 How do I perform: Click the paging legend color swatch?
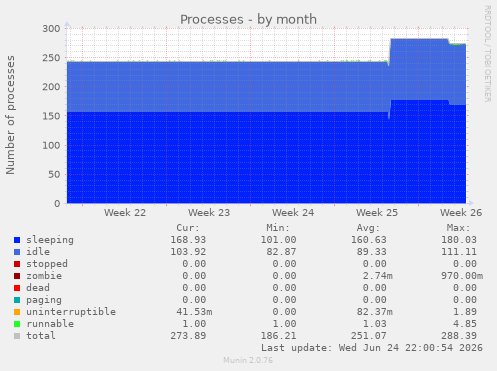(x=17, y=300)
